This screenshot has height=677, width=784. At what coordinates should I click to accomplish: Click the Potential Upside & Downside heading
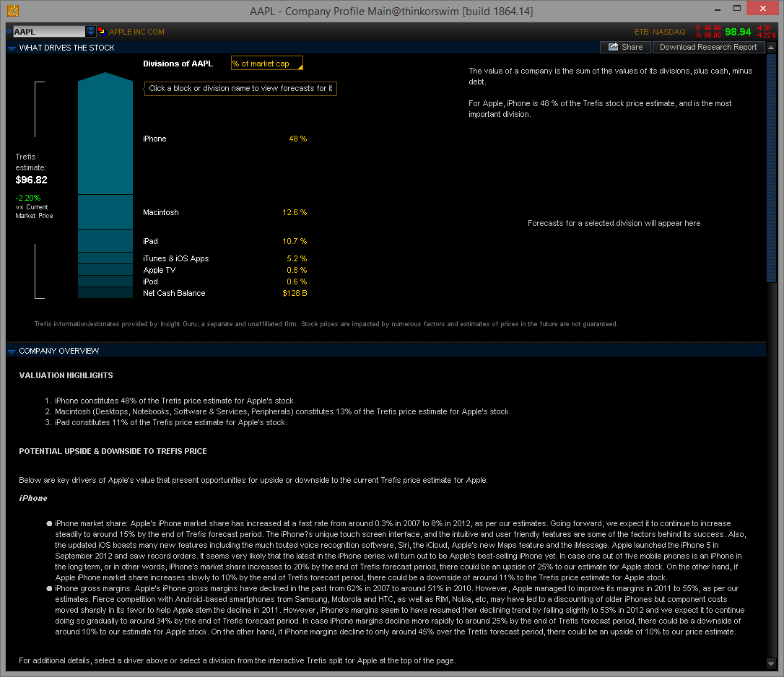[113, 451]
